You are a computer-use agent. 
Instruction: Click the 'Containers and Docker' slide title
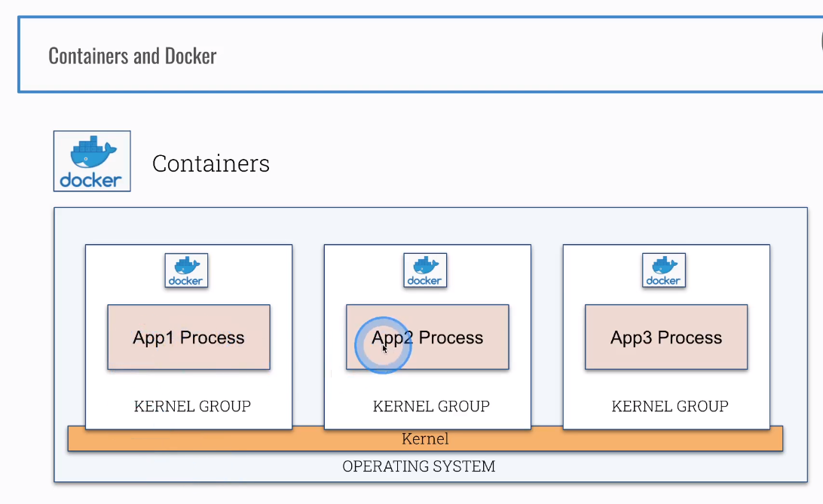[x=133, y=56]
